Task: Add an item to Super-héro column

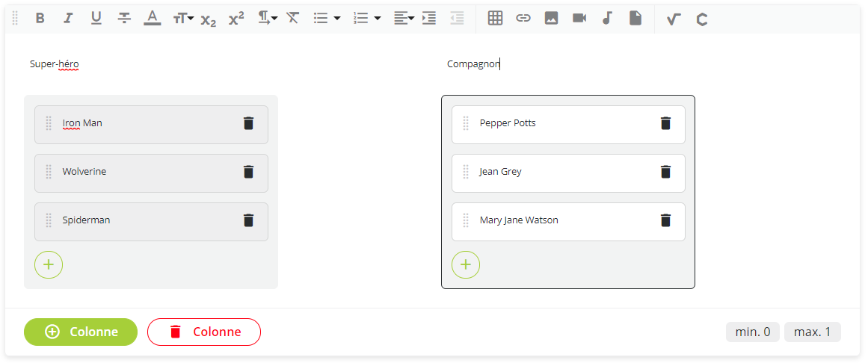Action: click(x=49, y=264)
